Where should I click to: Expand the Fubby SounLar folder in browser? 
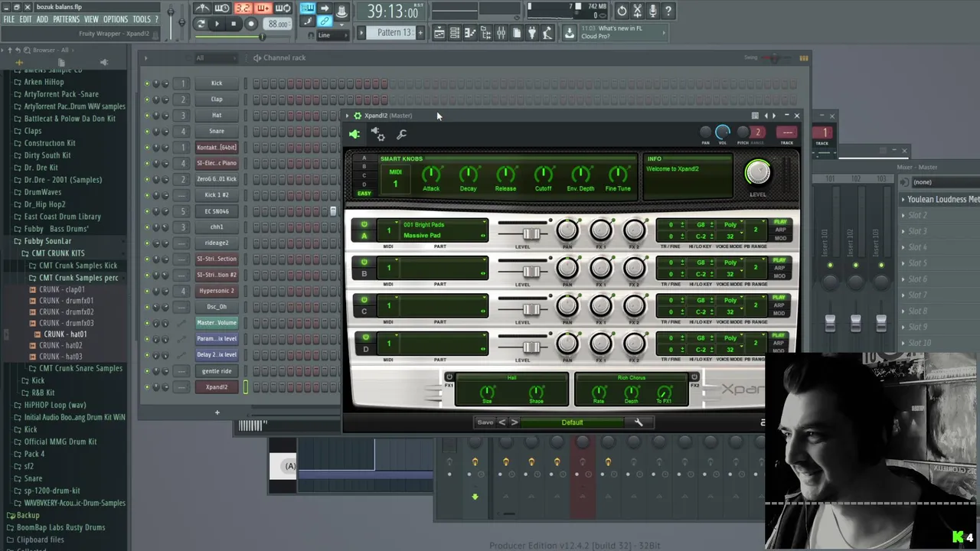pyautogui.click(x=47, y=241)
